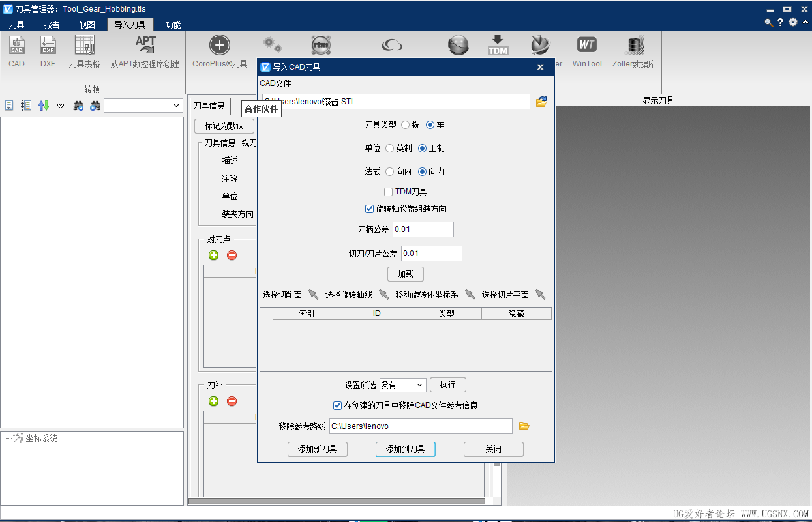Set units to 工制
The height and width of the screenshot is (522, 812).
pos(423,148)
